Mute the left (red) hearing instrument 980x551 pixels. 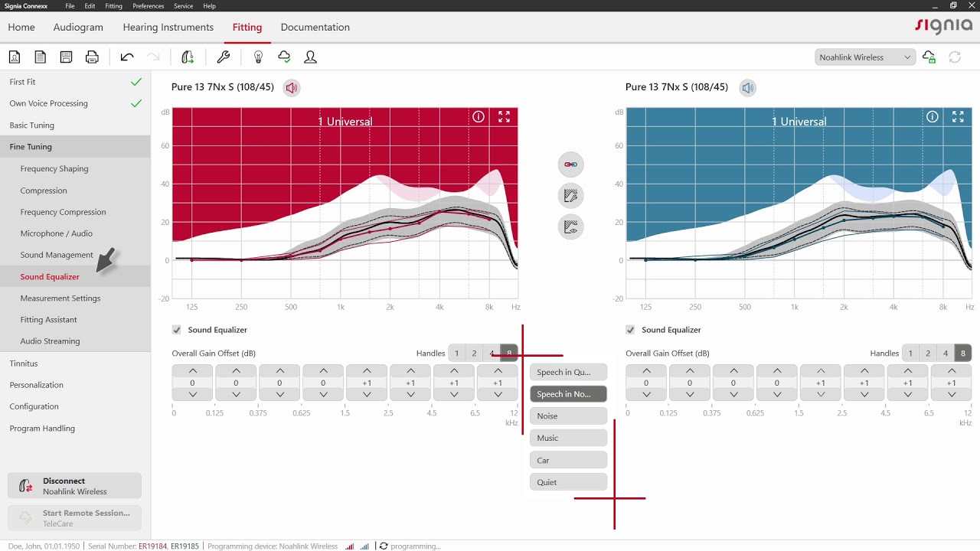click(292, 88)
